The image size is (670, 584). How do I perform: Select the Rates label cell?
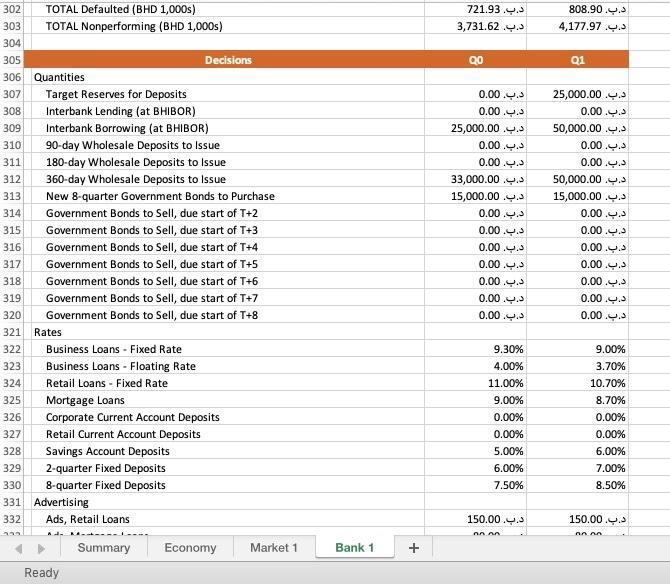click(x=228, y=332)
